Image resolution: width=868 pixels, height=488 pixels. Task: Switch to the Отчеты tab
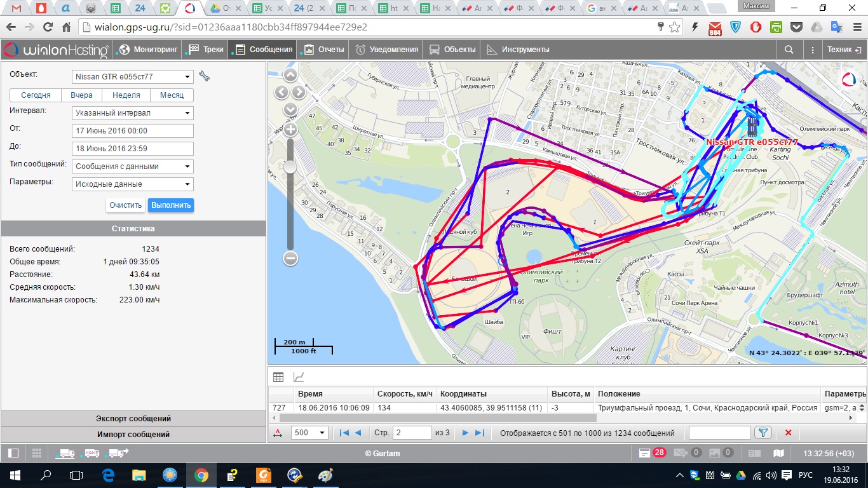(324, 50)
